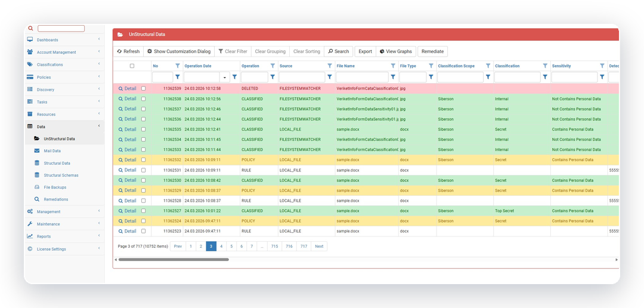Click the Classifications tag icon
644x308 pixels.
30,64
